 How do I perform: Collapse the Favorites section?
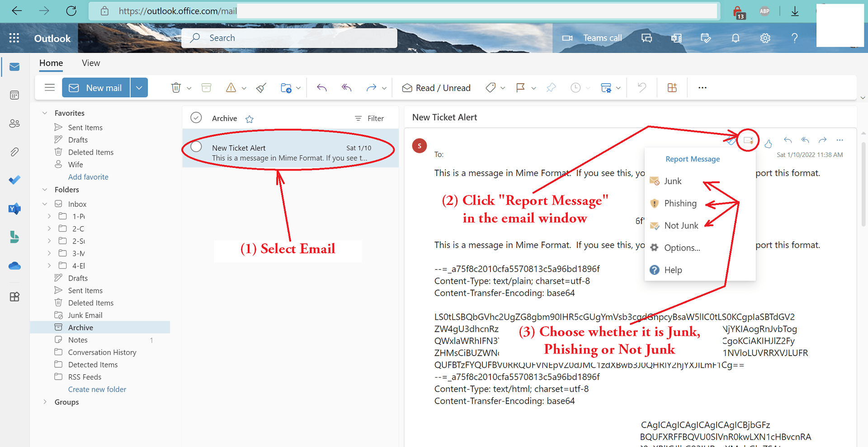(45, 113)
